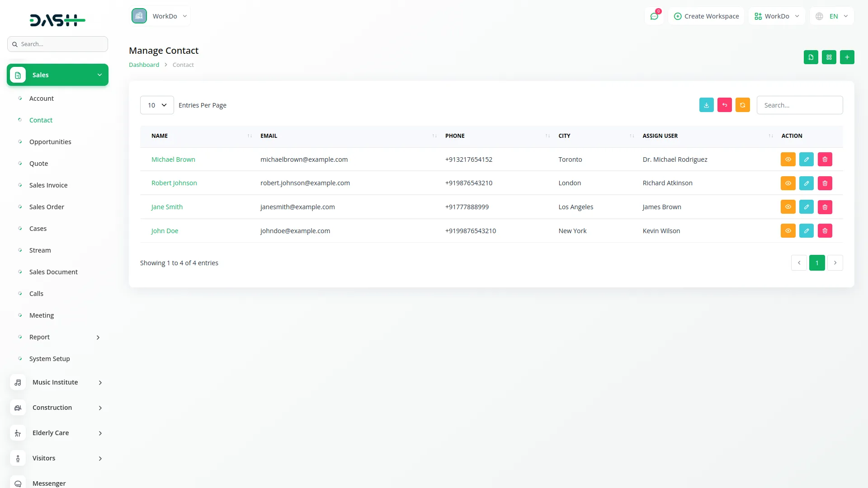Open the entries per page dropdown
Screen dimensions: 868x488
pos(157,105)
